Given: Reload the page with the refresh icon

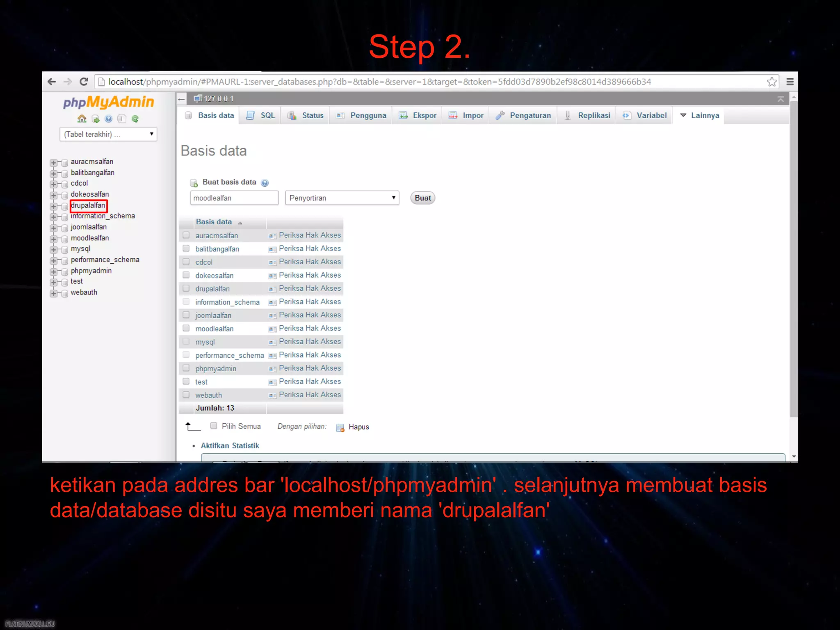Looking at the screenshot, I should pyautogui.click(x=84, y=82).
